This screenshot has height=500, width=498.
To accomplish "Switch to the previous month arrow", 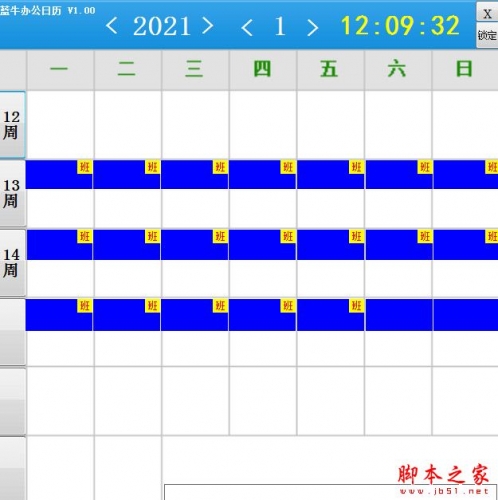I will click(247, 27).
